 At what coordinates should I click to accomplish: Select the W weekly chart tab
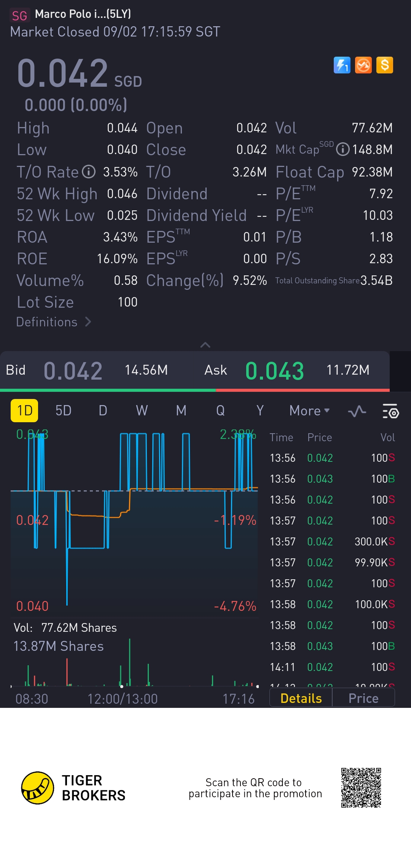(x=142, y=411)
